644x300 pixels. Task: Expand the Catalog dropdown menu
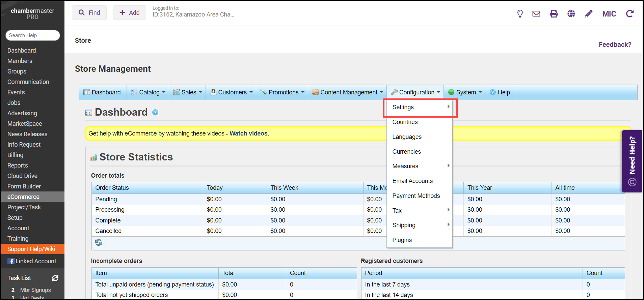coord(149,92)
